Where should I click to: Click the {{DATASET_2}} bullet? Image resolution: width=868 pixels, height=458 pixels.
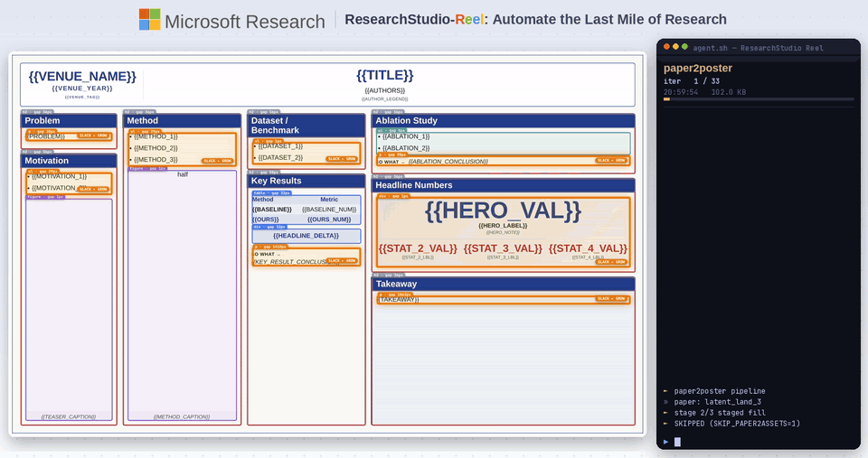280,158
